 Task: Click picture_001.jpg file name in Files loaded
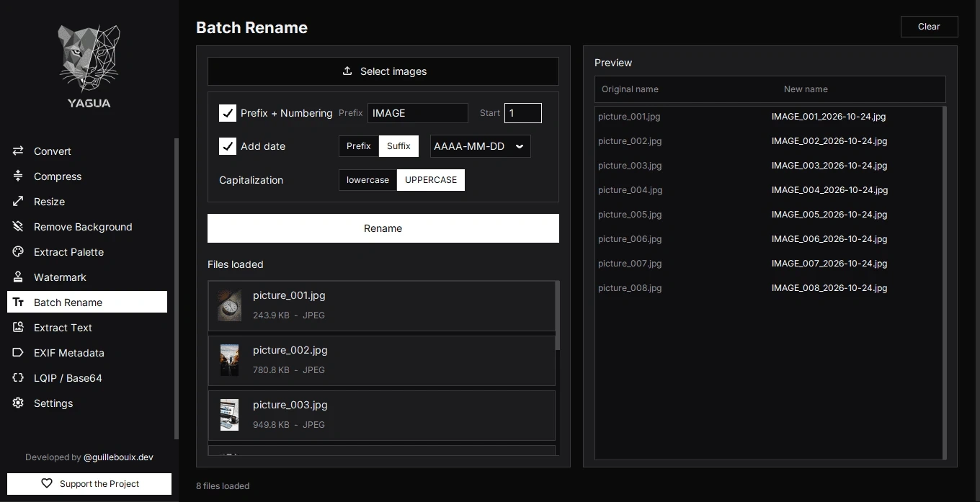pos(289,295)
